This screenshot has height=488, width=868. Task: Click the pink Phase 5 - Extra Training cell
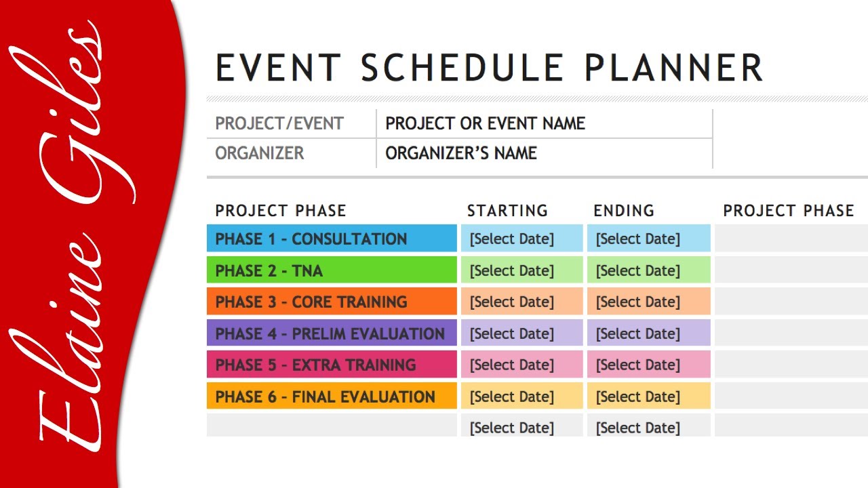332,365
